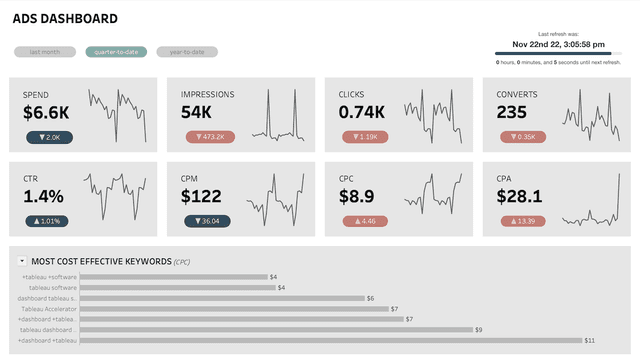Click the last refresh timestamp text
The height and width of the screenshot is (363, 640).
pos(558,44)
